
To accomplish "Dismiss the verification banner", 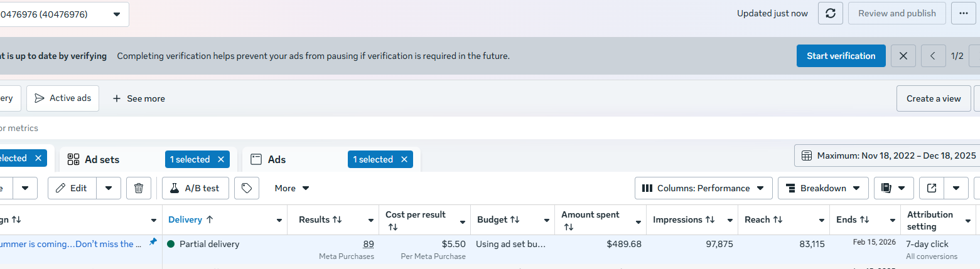I will (x=903, y=56).
